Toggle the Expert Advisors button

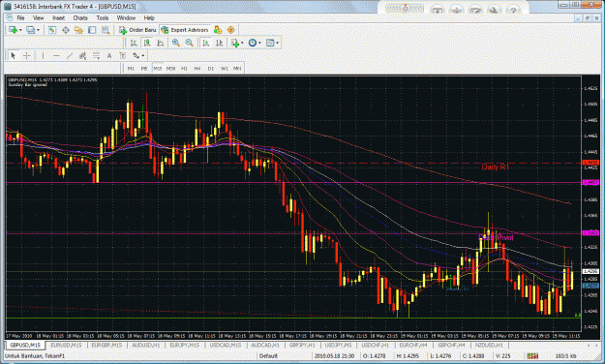coord(185,30)
